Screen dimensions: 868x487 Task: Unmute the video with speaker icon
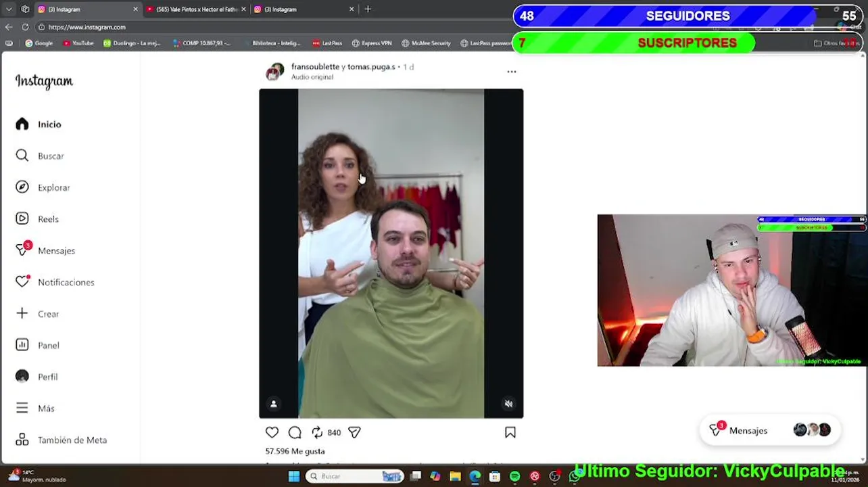(508, 404)
